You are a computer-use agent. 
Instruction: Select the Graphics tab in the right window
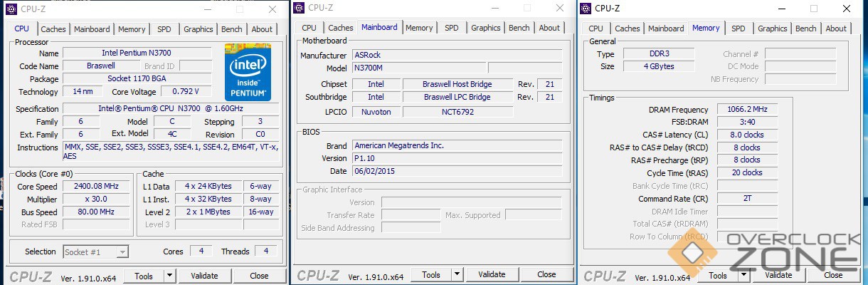coord(773,28)
